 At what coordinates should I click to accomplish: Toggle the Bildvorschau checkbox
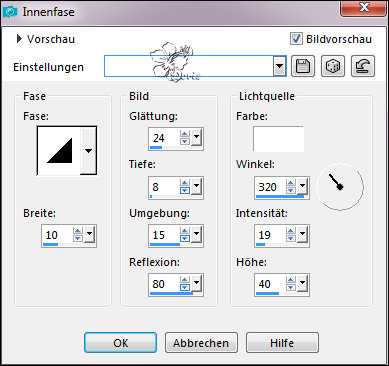(x=296, y=39)
